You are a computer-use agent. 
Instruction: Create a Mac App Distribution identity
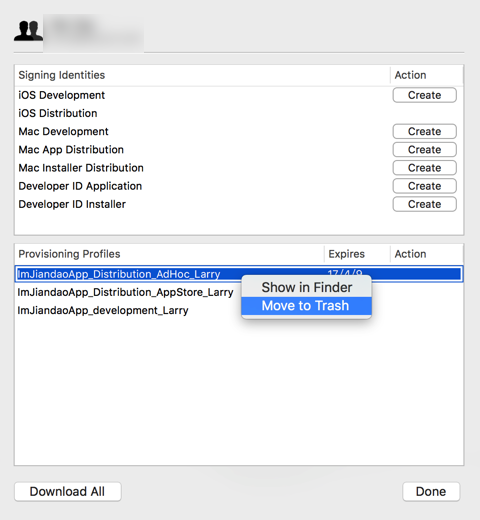tap(424, 150)
